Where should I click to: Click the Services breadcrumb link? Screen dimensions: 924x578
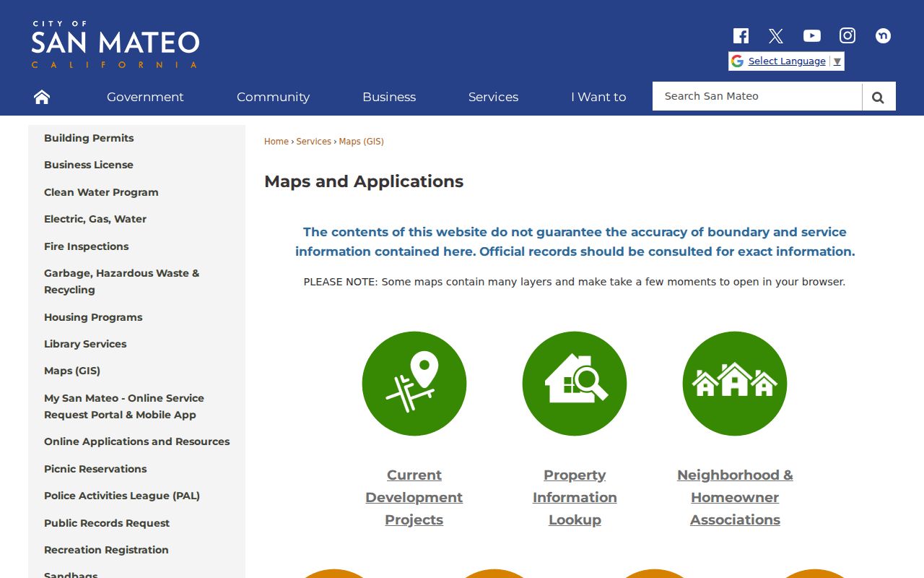(314, 142)
